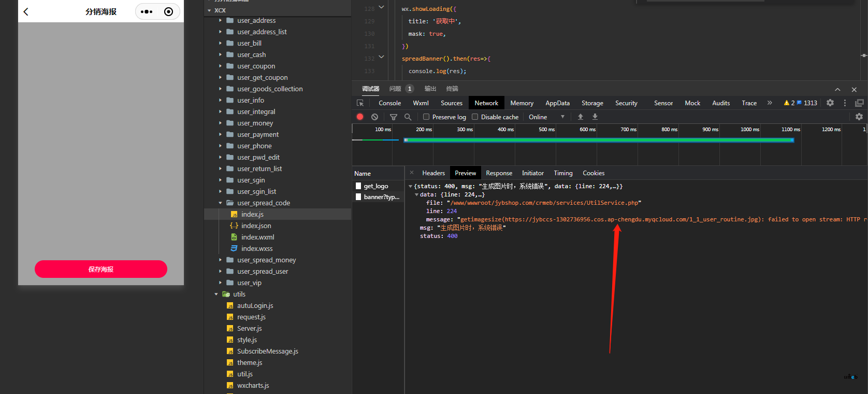Click the element inspect picker icon

[360, 103]
